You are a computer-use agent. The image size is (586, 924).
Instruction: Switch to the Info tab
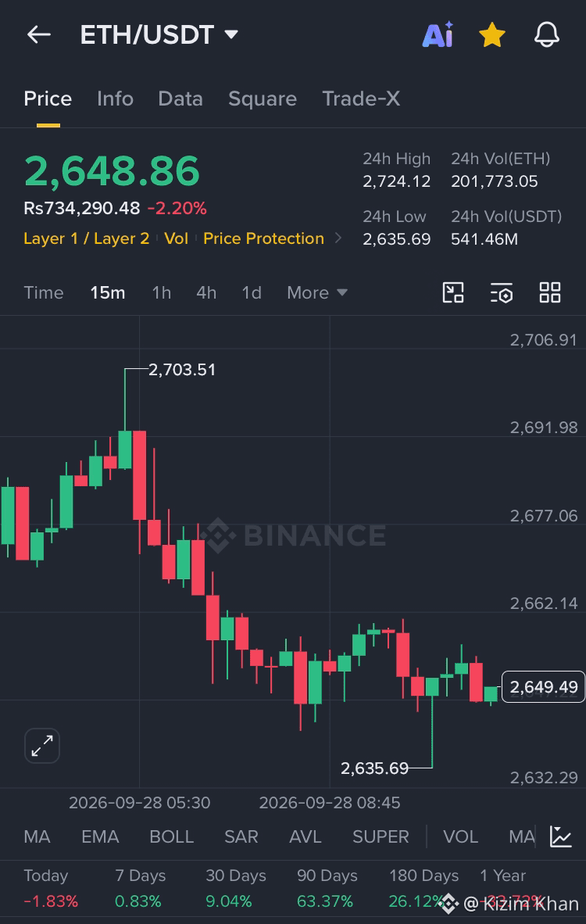tap(115, 98)
